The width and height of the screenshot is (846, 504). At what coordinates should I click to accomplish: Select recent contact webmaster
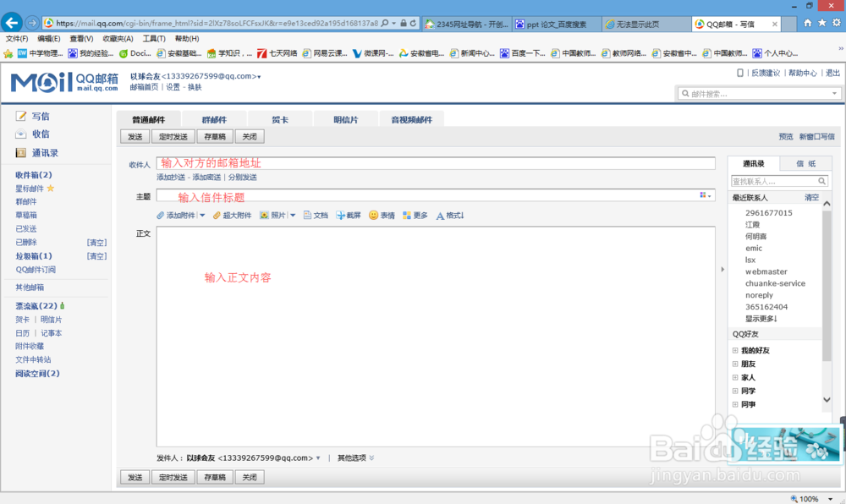pos(766,271)
